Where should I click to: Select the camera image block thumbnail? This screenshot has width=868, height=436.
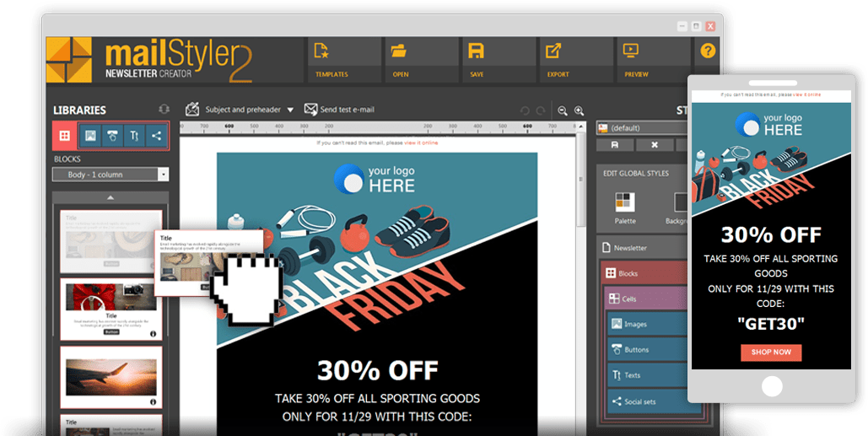tap(111, 310)
